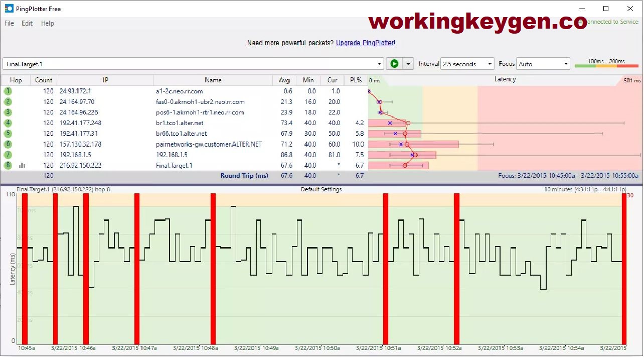Follow the Upgrade PingPlotter link
Viewport: 644px width, 357px height.
[x=365, y=43]
